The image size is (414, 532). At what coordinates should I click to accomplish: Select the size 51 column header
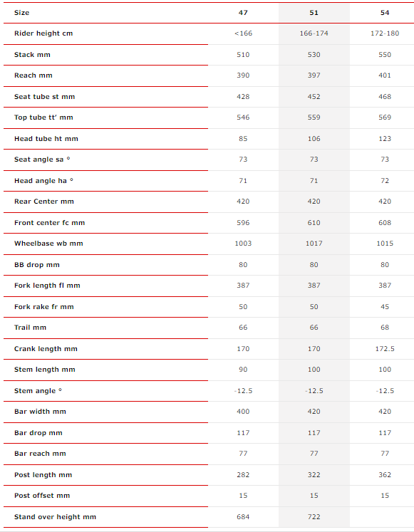[x=314, y=13]
